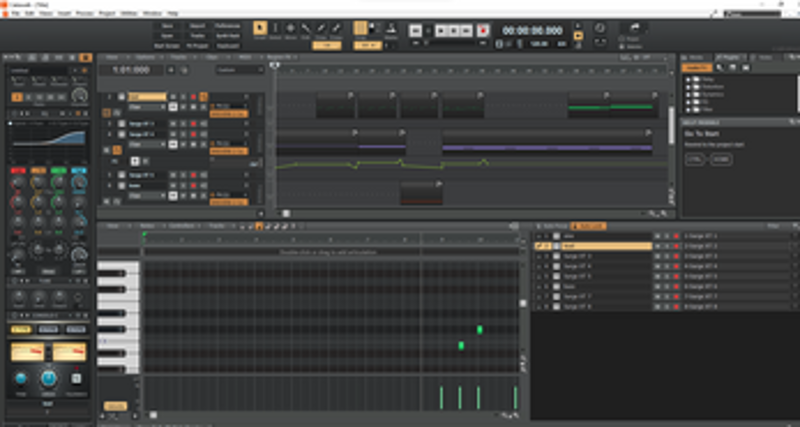
Task: Open Track view Tracks dropdown
Action: click(x=180, y=57)
